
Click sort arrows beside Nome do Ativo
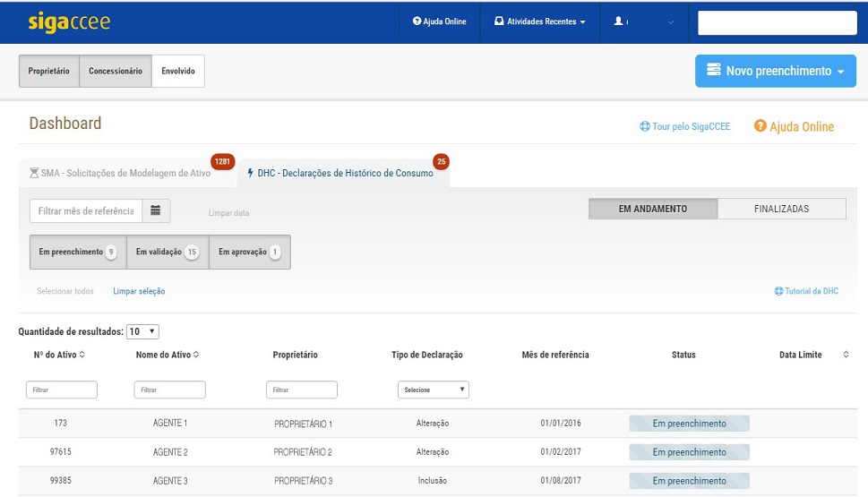[x=196, y=356]
